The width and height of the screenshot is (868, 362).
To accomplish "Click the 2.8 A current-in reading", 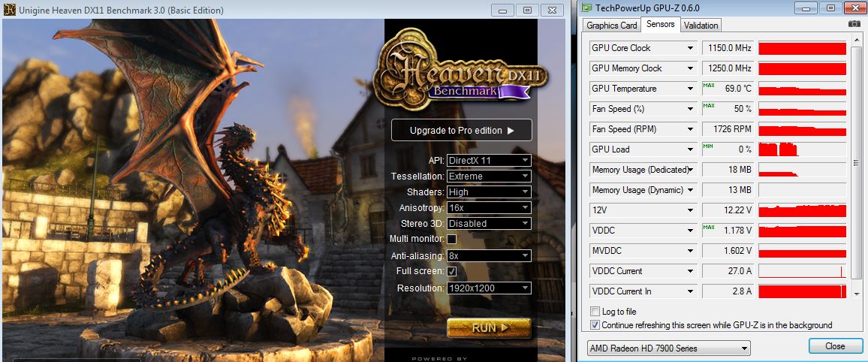I will (x=728, y=291).
